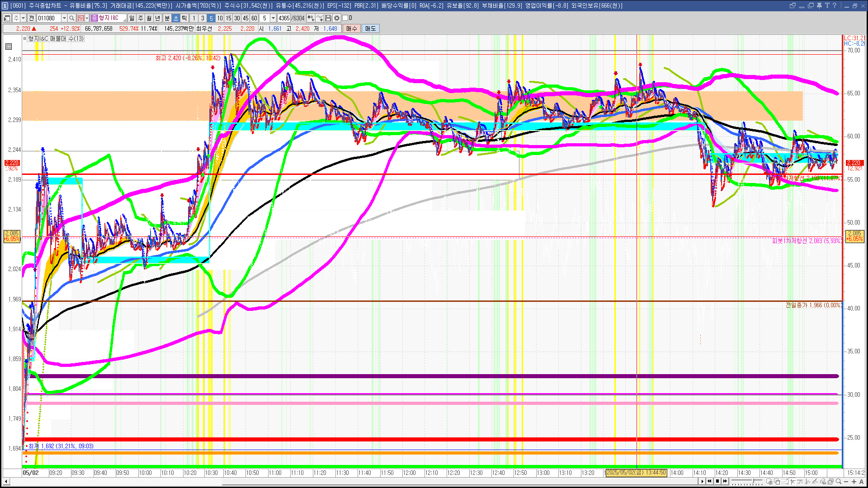Click the data grid icon at chart top-left
The image size is (868, 488).
tap(9, 47)
